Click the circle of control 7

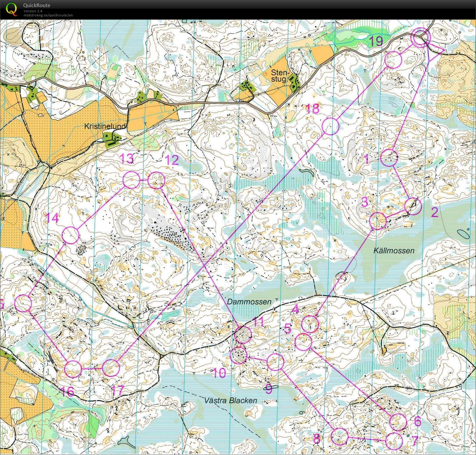(394, 441)
